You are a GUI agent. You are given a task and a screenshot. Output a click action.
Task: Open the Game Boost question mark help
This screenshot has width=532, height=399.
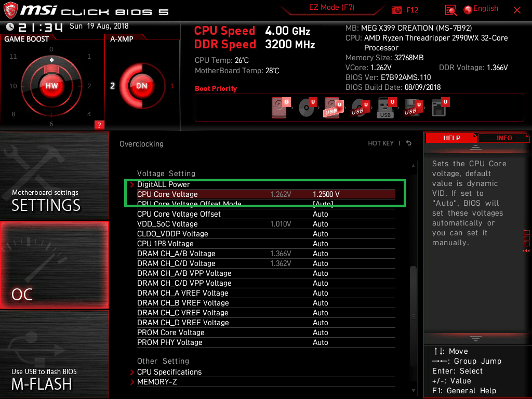pos(99,125)
